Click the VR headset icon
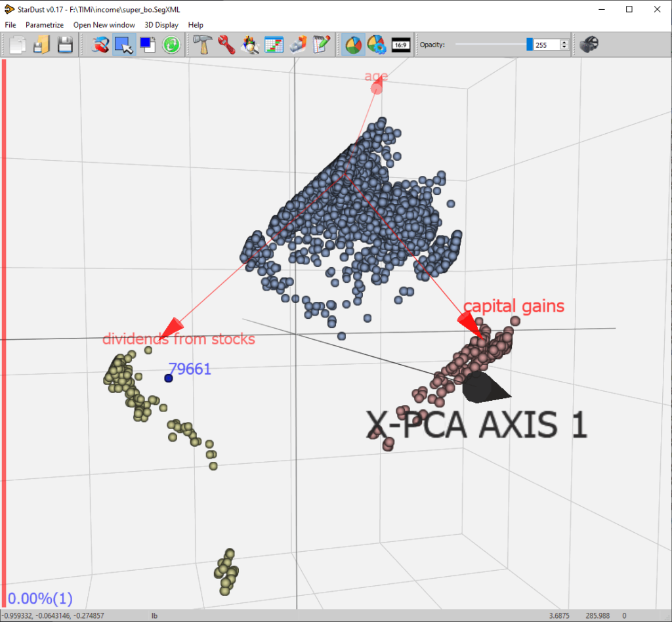The image size is (672, 622). point(589,45)
